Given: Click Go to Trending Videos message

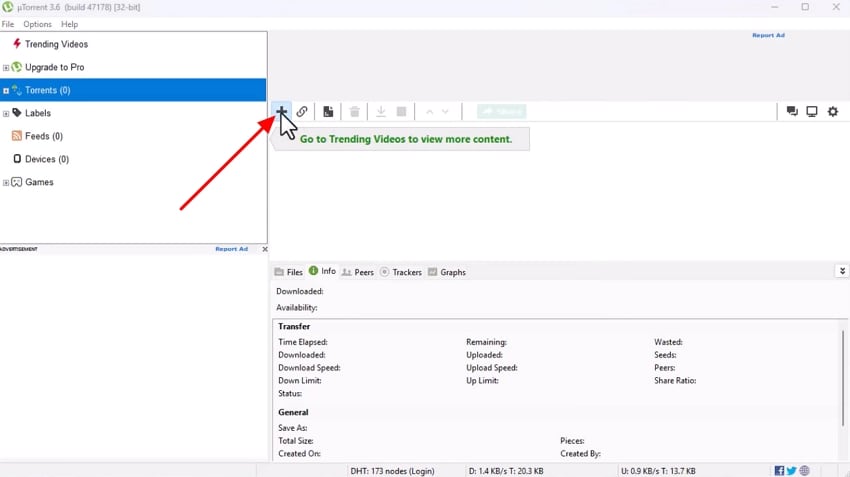Looking at the screenshot, I should click(405, 139).
